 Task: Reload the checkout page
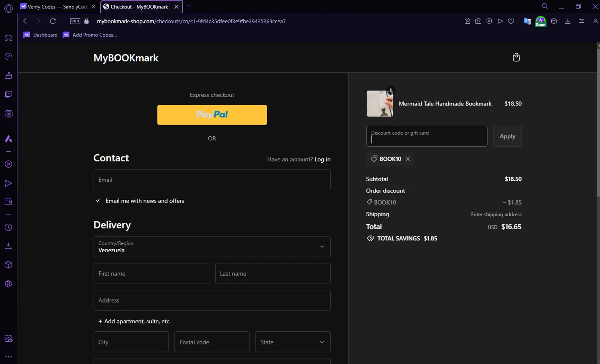click(x=52, y=21)
